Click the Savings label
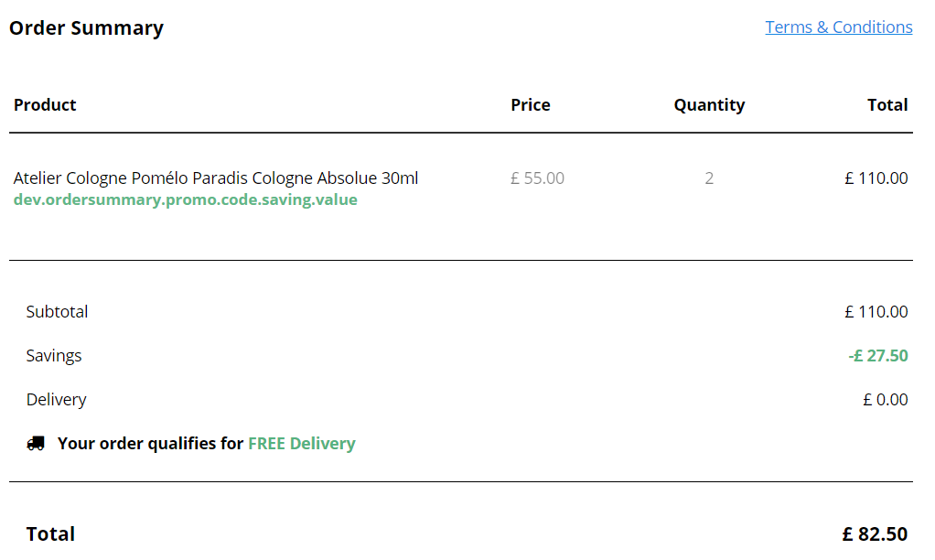Screen dimensions: 935x560 pyautogui.click(x=54, y=356)
